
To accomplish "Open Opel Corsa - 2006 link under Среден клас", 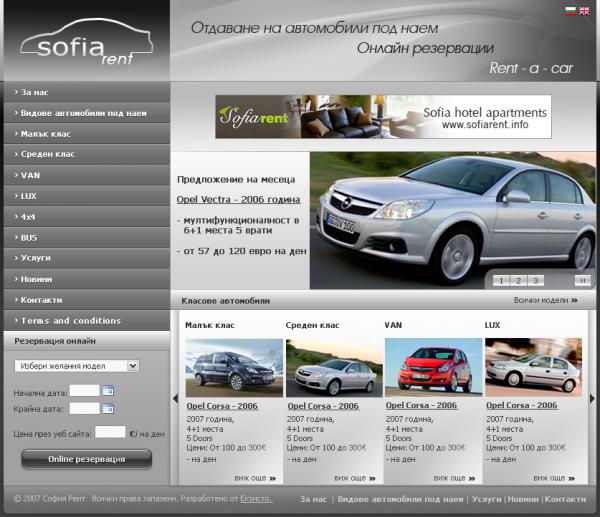I will click(x=323, y=406).
